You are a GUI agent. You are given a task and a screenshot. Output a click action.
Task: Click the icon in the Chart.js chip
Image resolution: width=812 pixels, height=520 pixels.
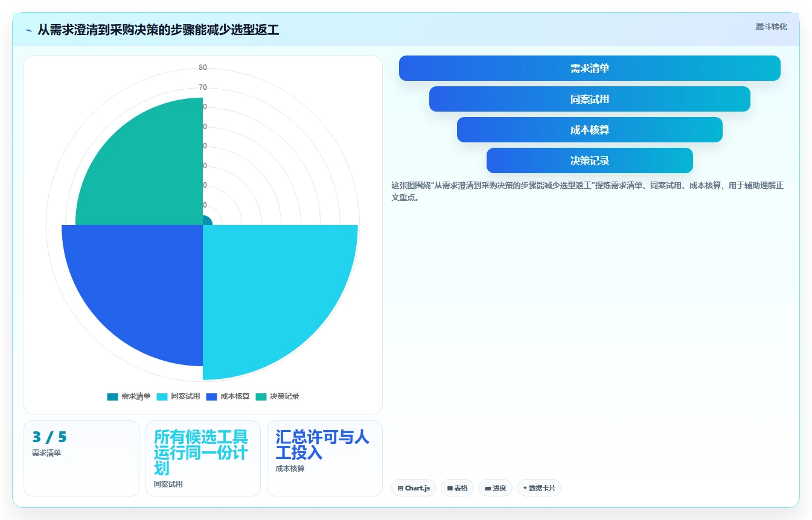pyautogui.click(x=400, y=489)
